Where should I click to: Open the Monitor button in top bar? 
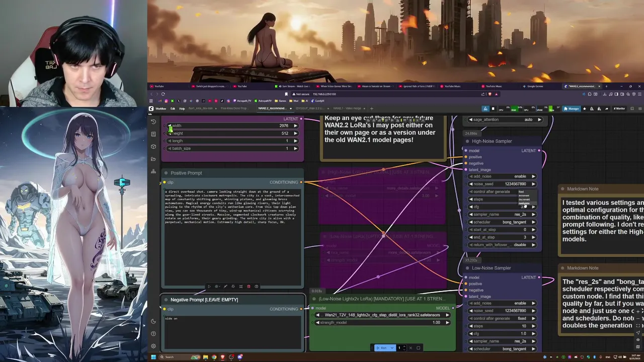click(619, 109)
